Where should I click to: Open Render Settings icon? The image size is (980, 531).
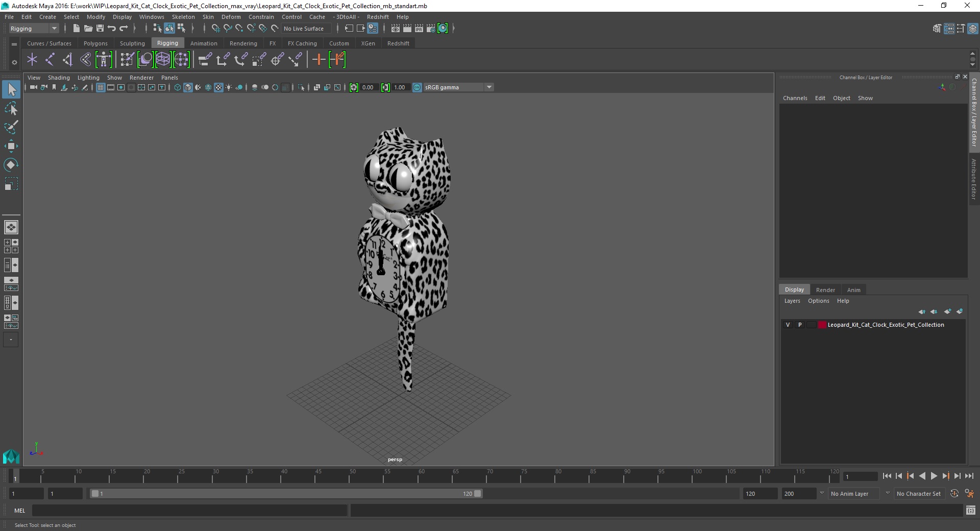pyautogui.click(x=431, y=29)
